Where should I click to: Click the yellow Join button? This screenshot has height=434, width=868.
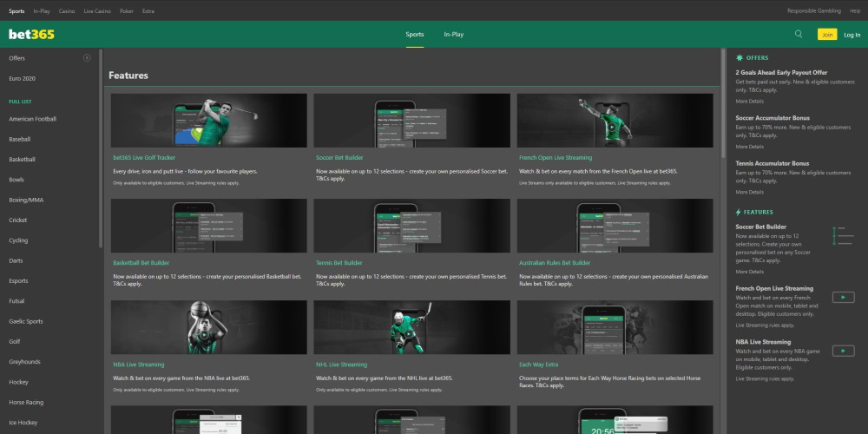pyautogui.click(x=827, y=35)
